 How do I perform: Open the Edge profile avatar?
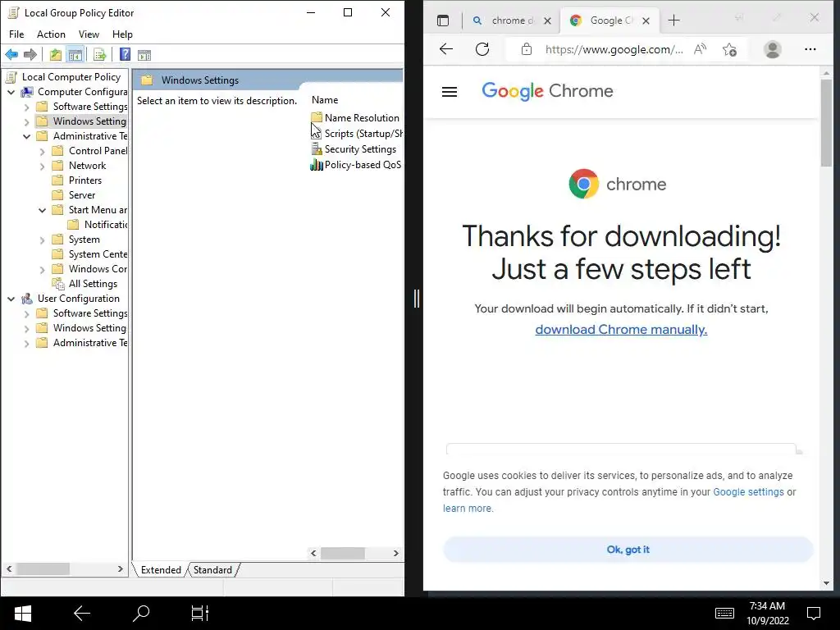pos(773,49)
